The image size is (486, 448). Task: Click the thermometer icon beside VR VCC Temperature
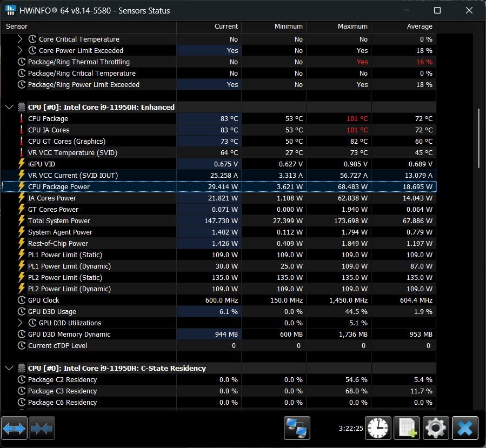pos(22,153)
